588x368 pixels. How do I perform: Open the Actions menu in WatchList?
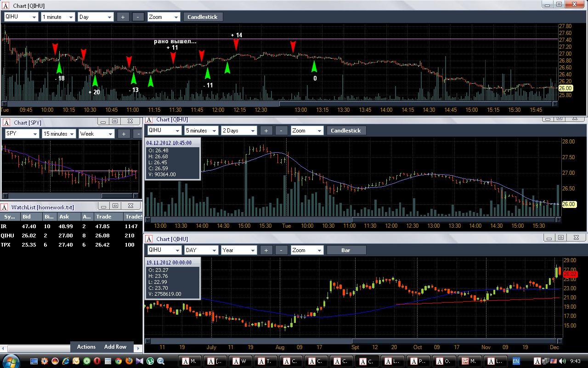pos(86,347)
